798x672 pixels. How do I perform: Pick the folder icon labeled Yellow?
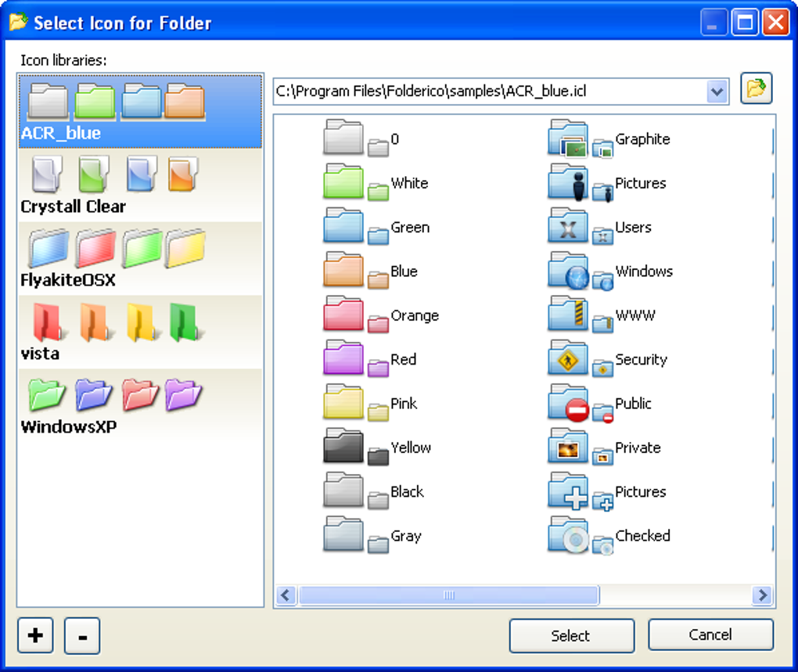tap(376, 447)
